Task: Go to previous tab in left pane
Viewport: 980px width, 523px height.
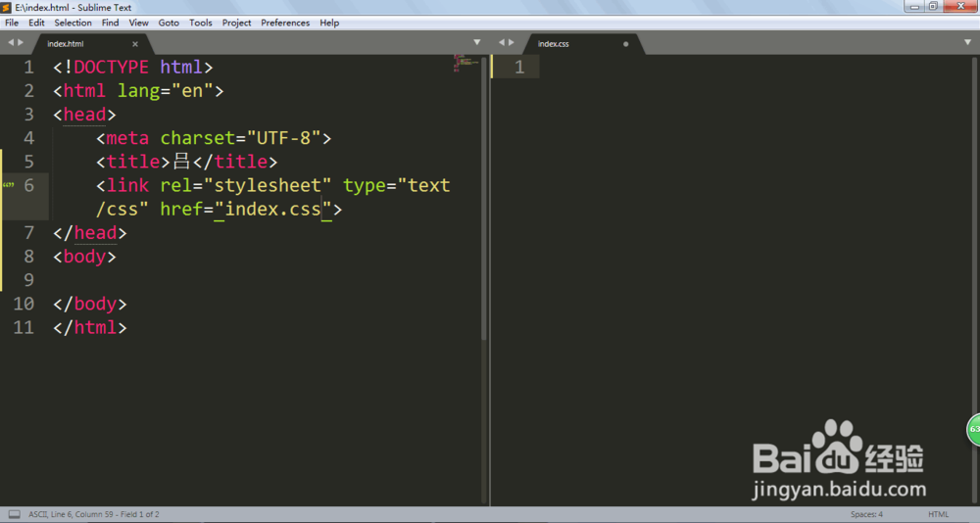Action: (x=11, y=42)
